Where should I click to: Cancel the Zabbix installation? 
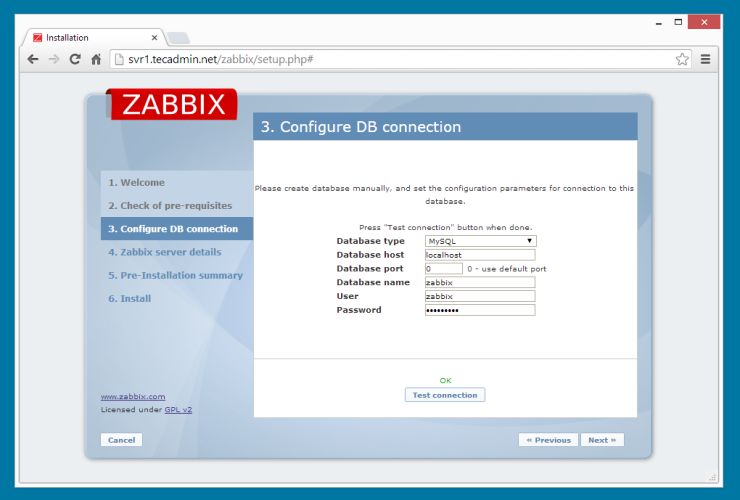[x=121, y=440]
